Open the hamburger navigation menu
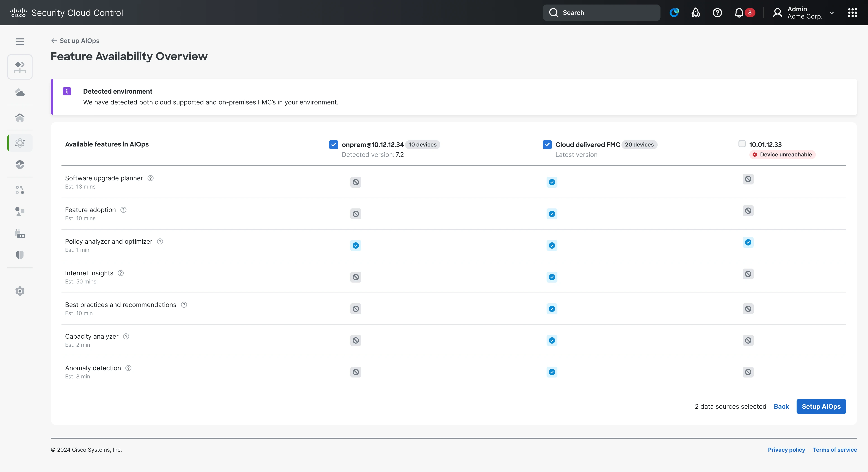The height and width of the screenshot is (472, 868). (20, 41)
